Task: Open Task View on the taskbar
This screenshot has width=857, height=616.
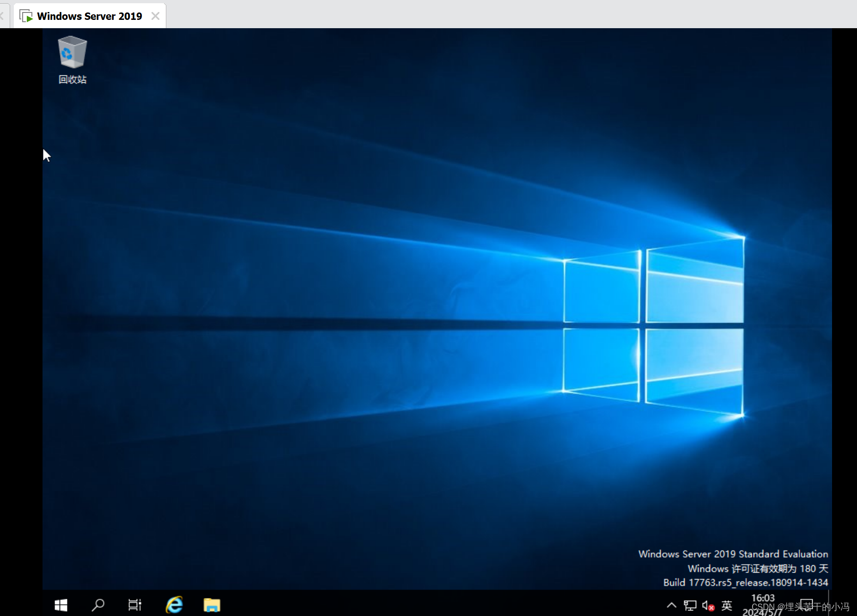Action: [135, 605]
